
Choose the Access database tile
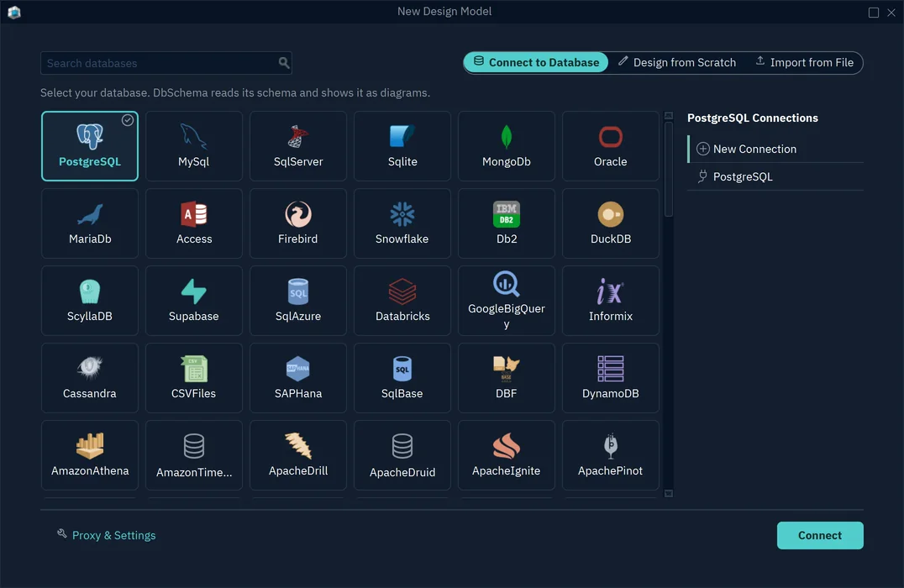coord(194,223)
